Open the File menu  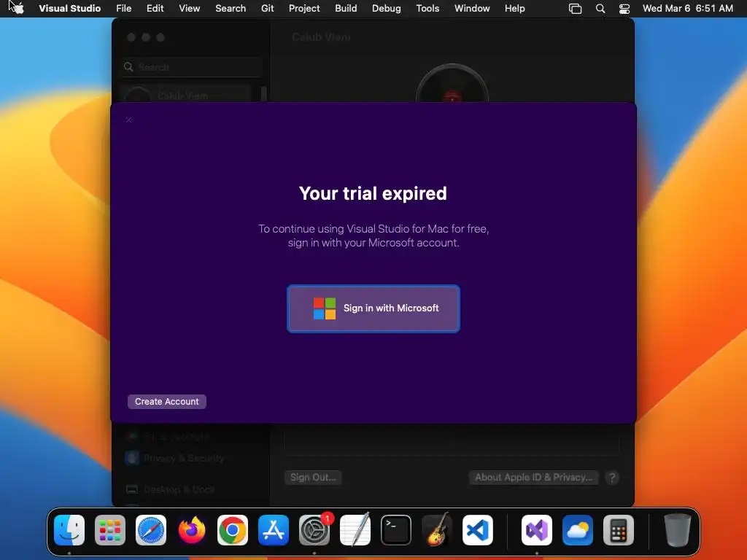124,8
